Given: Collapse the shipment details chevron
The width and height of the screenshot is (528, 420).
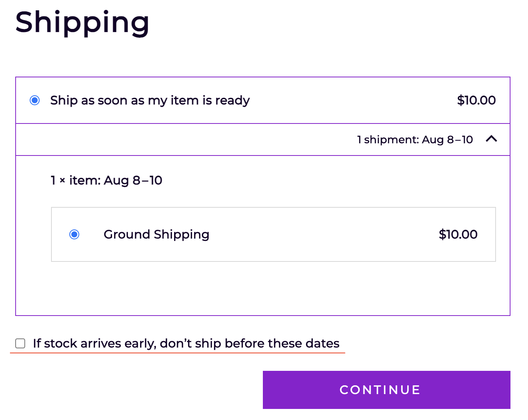Looking at the screenshot, I should pyautogui.click(x=491, y=139).
